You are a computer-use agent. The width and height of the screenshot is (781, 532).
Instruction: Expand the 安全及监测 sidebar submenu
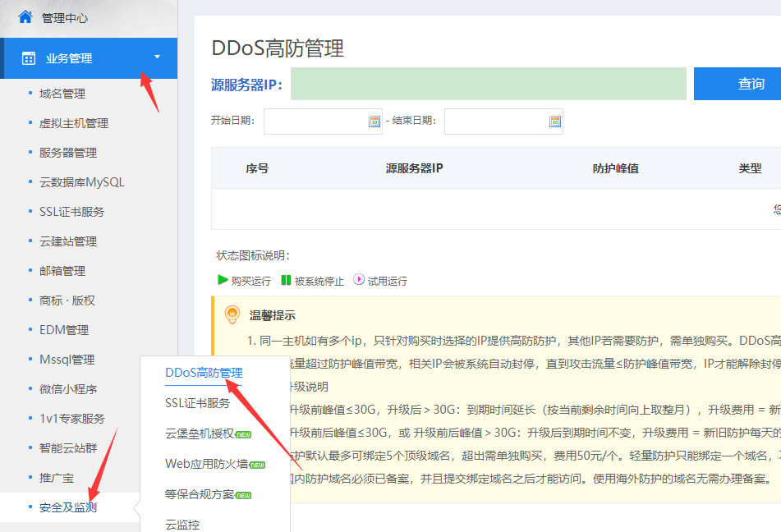click(x=68, y=507)
